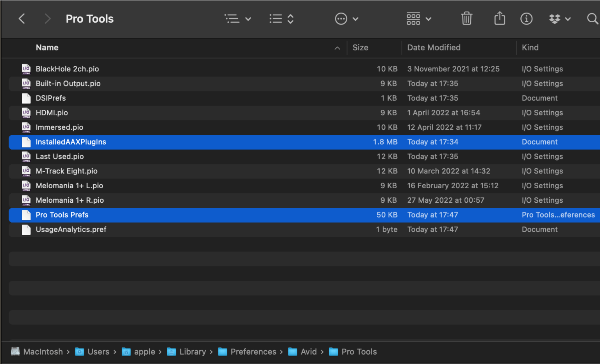This screenshot has height=364, width=600.
Task: Go to Library folder in path bar
Action: pyautogui.click(x=192, y=352)
